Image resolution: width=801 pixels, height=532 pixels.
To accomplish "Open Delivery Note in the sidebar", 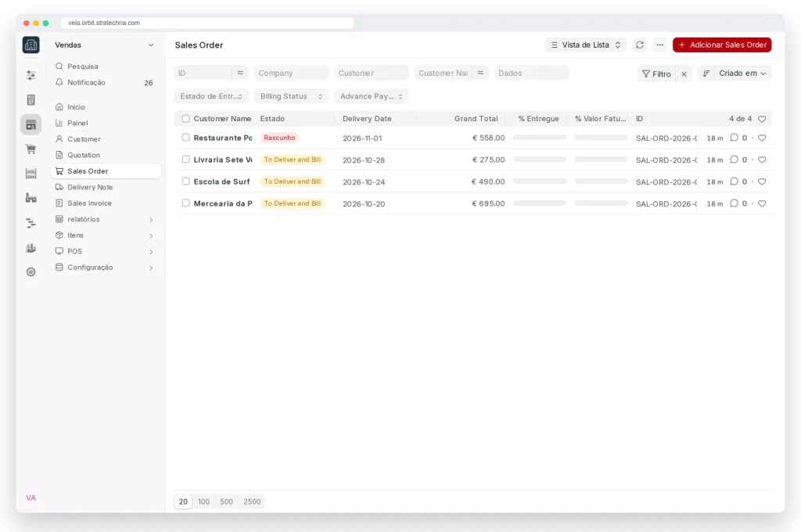I will coord(106,187).
